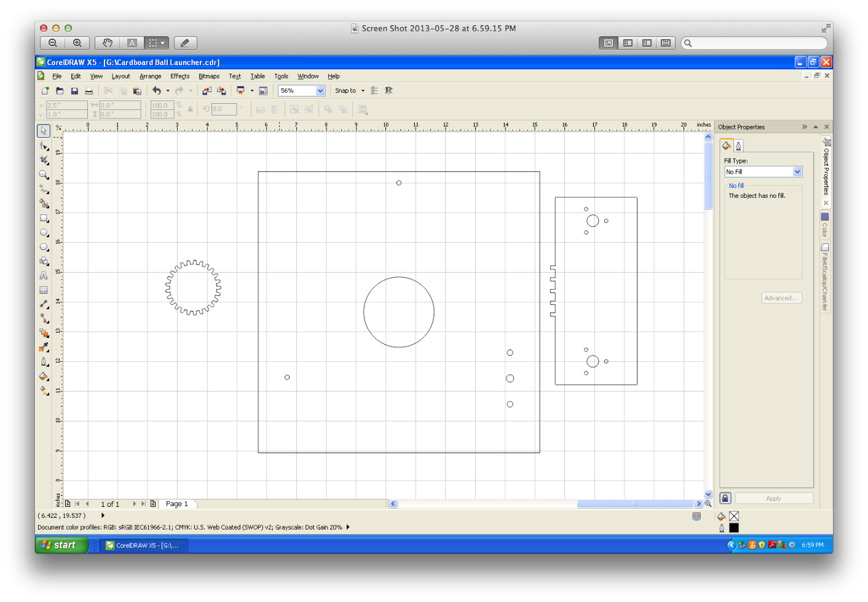Select the Basic Shapes tool

tap(44, 261)
